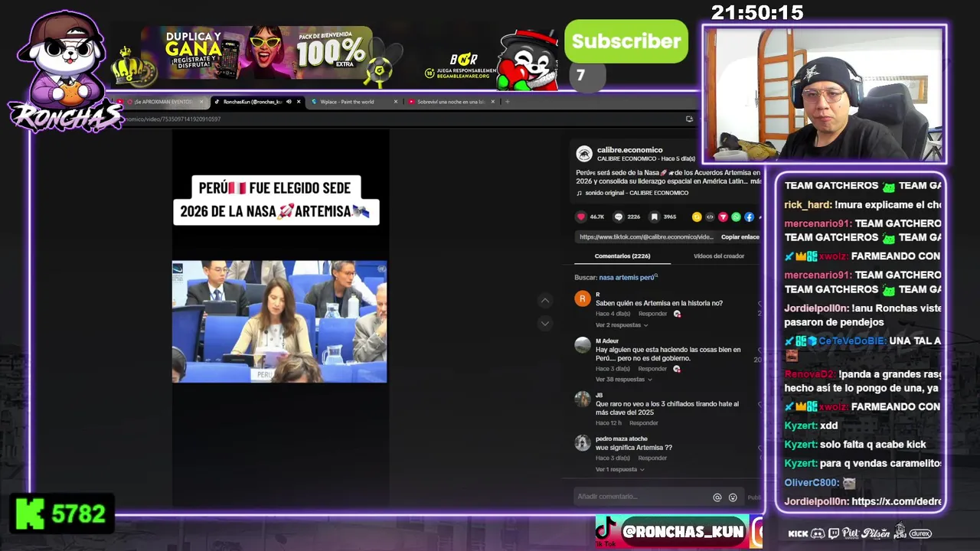Click 'sonido original - CALIBRE ECONOMICO' link
This screenshot has width=980, height=551.
point(637,193)
